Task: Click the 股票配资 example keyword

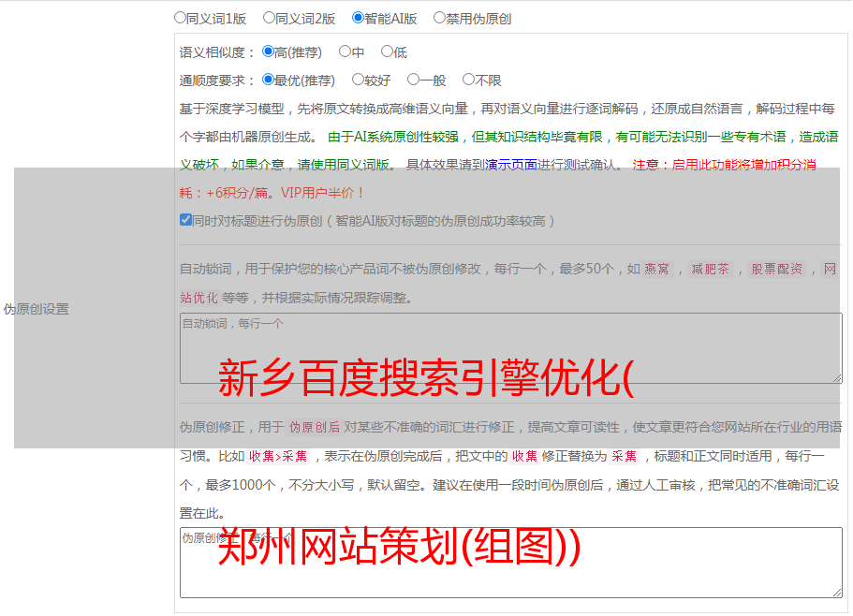Action: (x=776, y=269)
